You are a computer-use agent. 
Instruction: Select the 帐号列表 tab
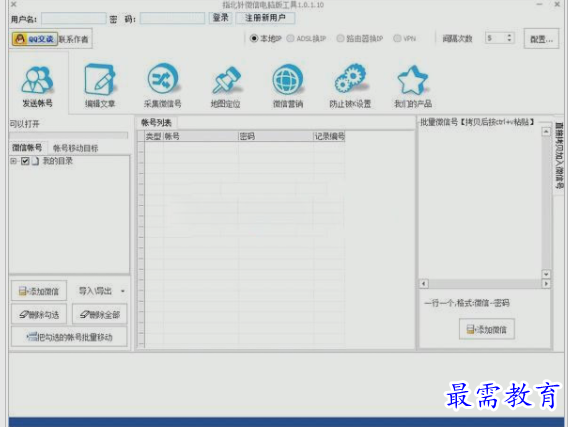(x=156, y=123)
